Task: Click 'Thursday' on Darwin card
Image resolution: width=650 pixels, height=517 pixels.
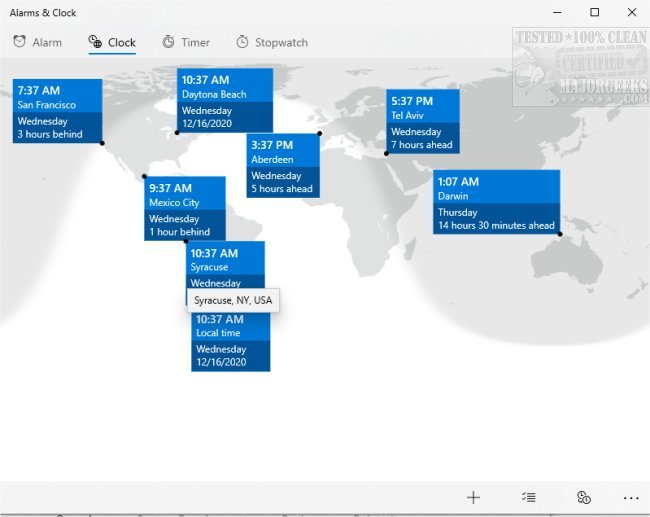Action: (458, 212)
